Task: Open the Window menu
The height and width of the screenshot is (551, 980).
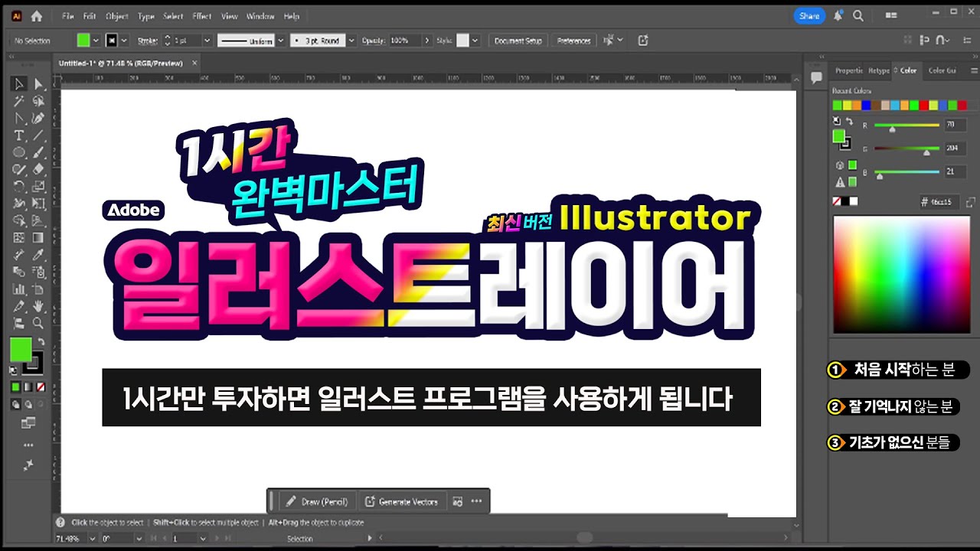Action: [x=261, y=16]
